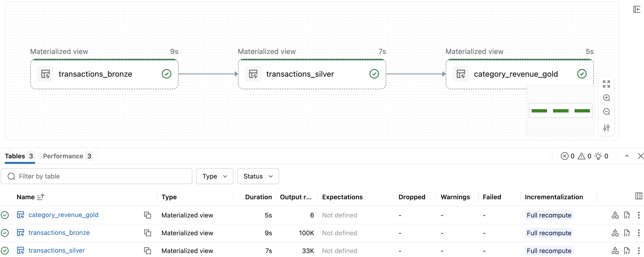Viewport: 644px width, 257px height.
Task: Open lineage for category_revenue_gold row
Action: pyautogui.click(x=615, y=215)
